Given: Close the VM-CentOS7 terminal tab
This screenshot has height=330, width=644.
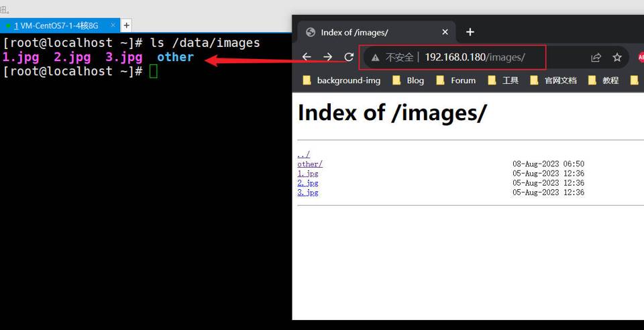Looking at the screenshot, I should point(113,25).
